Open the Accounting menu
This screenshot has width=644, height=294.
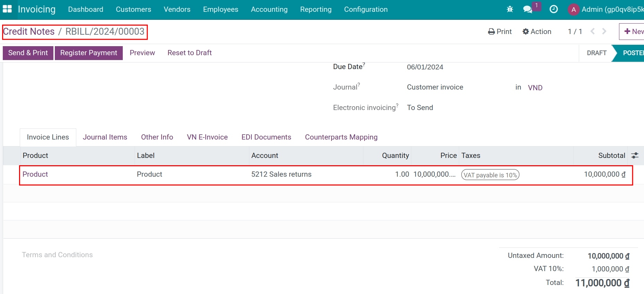(269, 9)
